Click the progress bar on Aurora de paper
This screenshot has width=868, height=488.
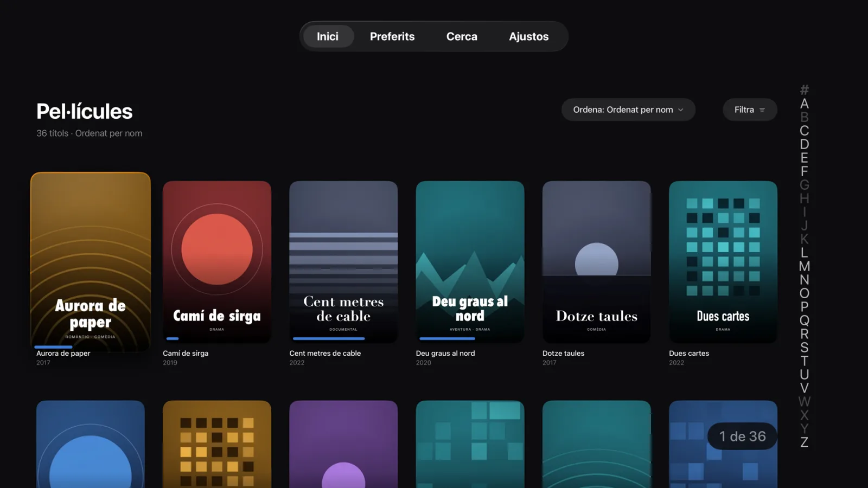(53, 346)
